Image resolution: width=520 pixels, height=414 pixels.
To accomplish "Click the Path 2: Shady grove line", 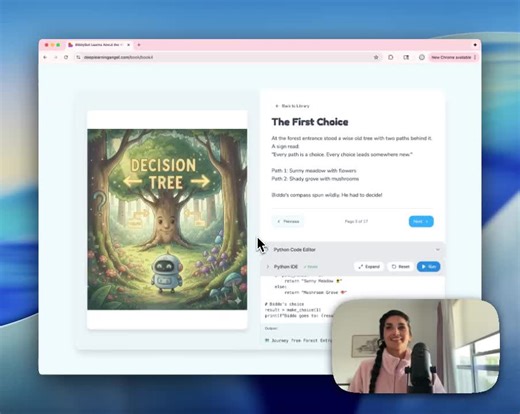I will pyautogui.click(x=315, y=179).
